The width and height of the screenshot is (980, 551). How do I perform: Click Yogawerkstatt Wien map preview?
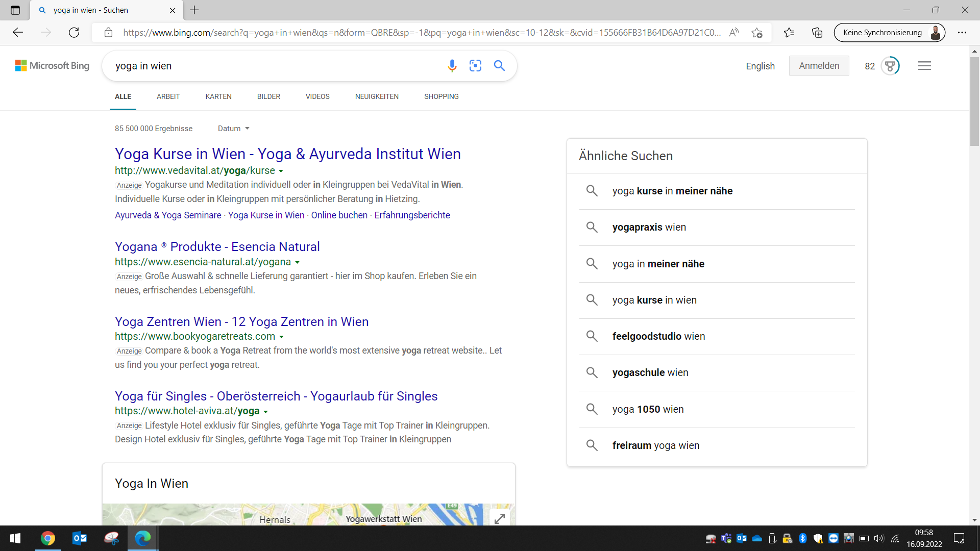click(383, 519)
